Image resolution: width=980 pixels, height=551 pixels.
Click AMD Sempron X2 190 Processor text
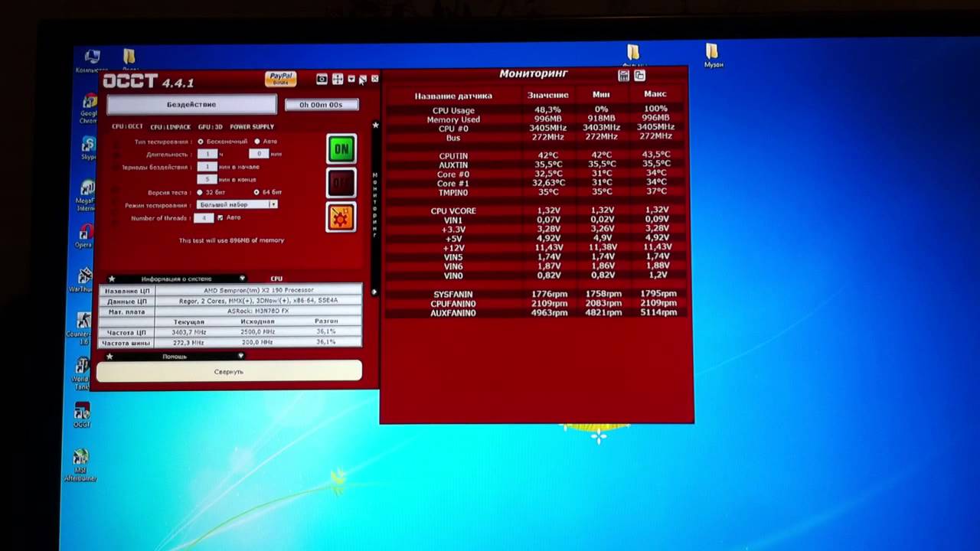tap(258, 291)
